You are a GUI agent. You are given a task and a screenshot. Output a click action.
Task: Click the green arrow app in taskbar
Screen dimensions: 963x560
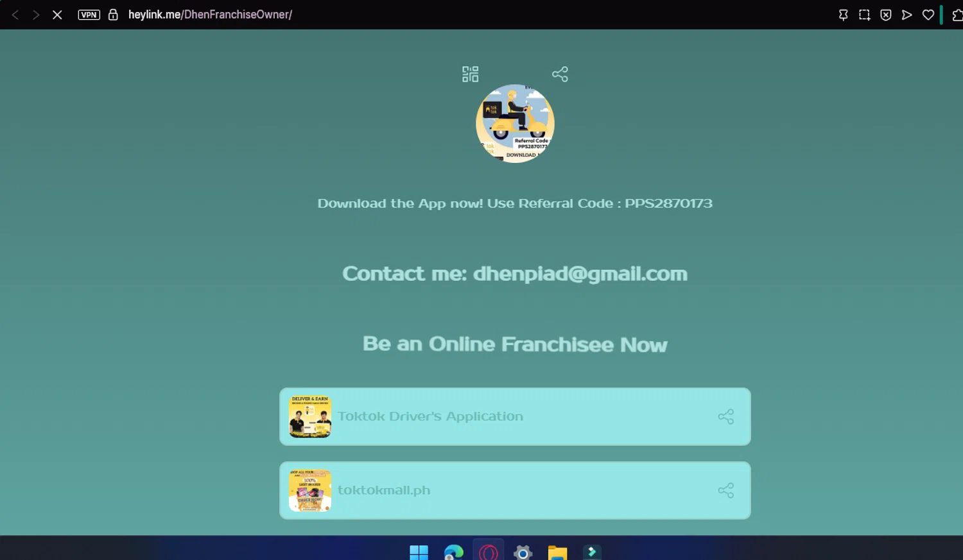tap(592, 552)
